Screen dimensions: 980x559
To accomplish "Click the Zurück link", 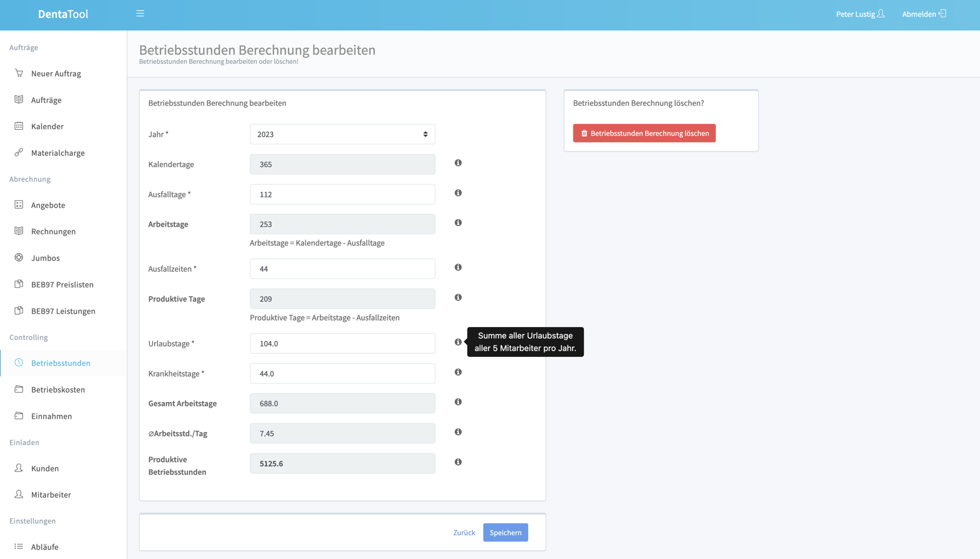I will tap(464, 533).
